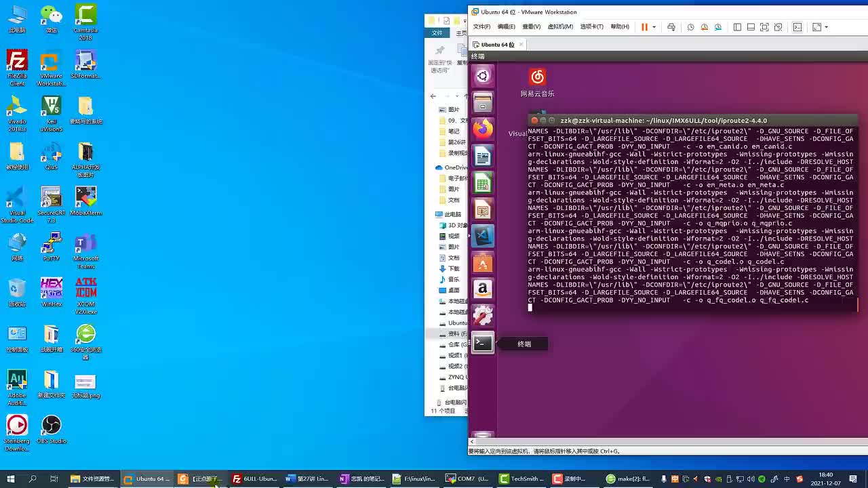The width and height of the screenshot is (868, 488).
Task: Open Ubuntu Software Center in dock
Action: tap(483, 262)
